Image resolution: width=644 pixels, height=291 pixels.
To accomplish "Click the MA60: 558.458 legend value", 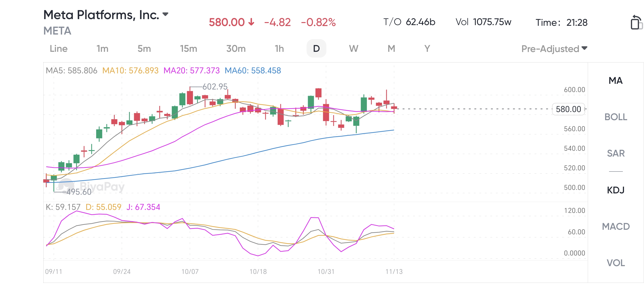I will (x=253, y=70).
